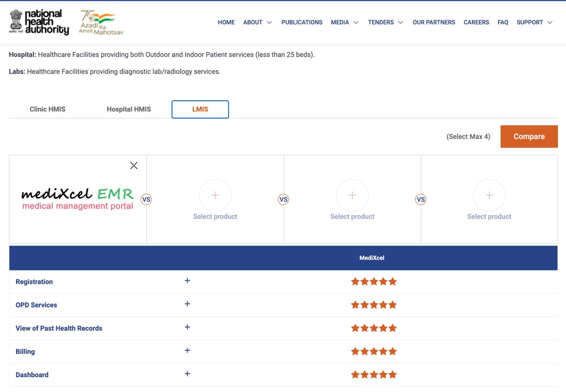Remove the mediXcel EMR product with X icon
Image resolution: width=566 pixels, height=392 pixels.
[134, 165]
